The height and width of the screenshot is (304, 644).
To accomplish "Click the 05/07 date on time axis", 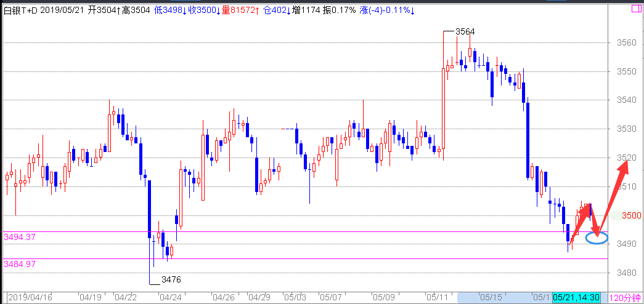I will point(332,297).
